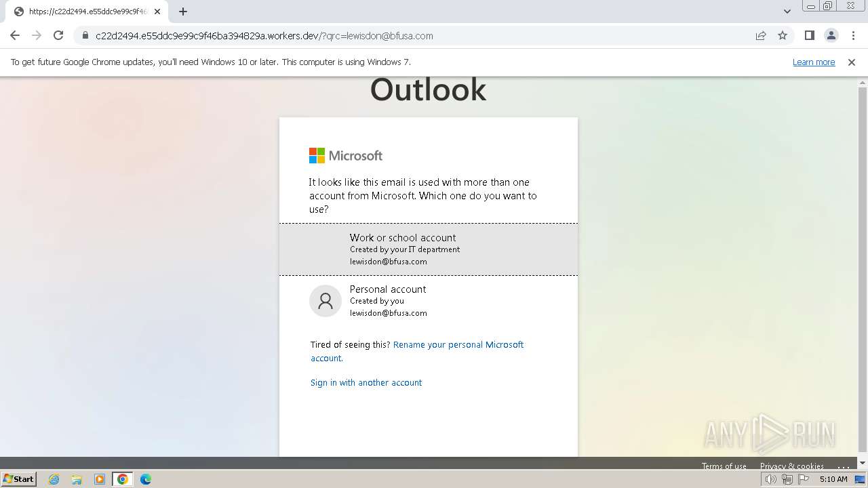The width and height of the screenshot is (868, 488).
Task: Choose the Personal account option
Action: tap(429, 301)
